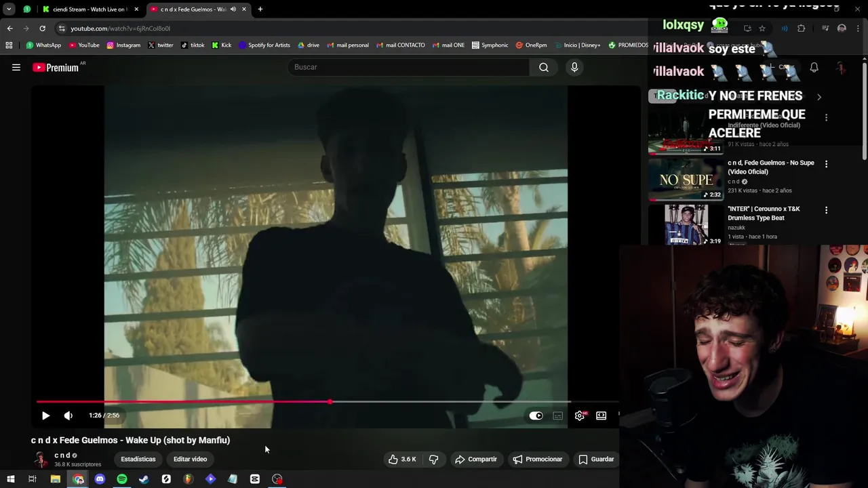Image resolution: width=868 pixels, height=488 pixels.
Task: Bookmark this page with star
Action: click(x=762, y=28)
